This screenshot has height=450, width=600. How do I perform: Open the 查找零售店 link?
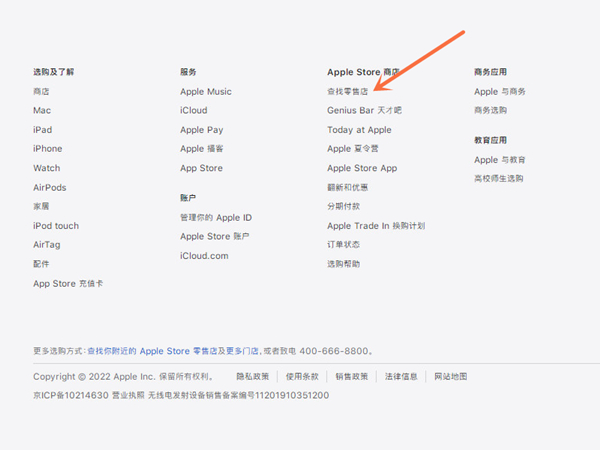(347, 91)
